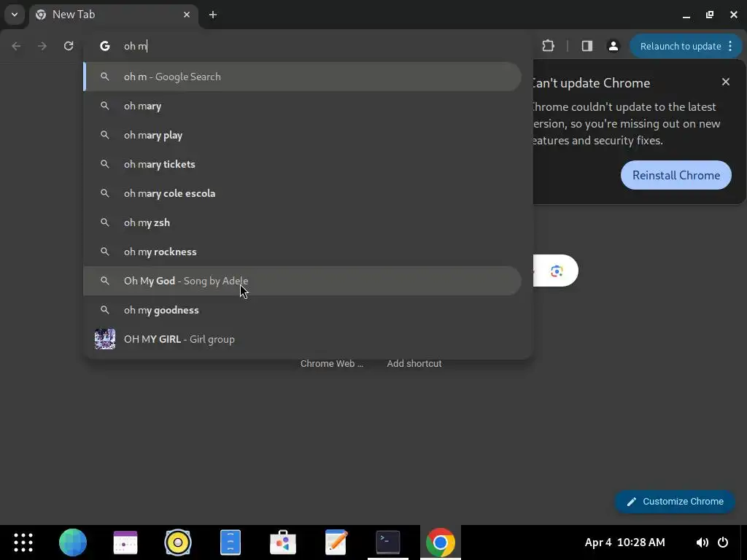Open the date and time clock panel

click(624, 542)
